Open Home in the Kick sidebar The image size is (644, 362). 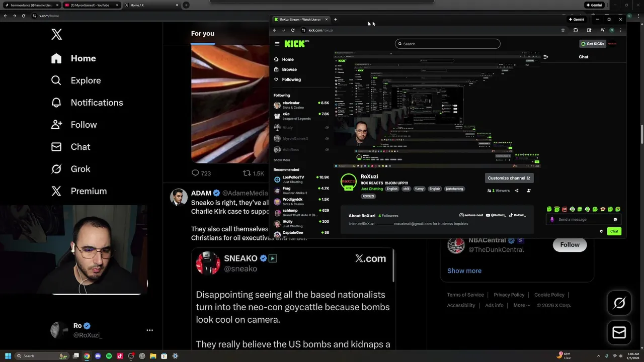pyautogui.click(x=284, y=59)
